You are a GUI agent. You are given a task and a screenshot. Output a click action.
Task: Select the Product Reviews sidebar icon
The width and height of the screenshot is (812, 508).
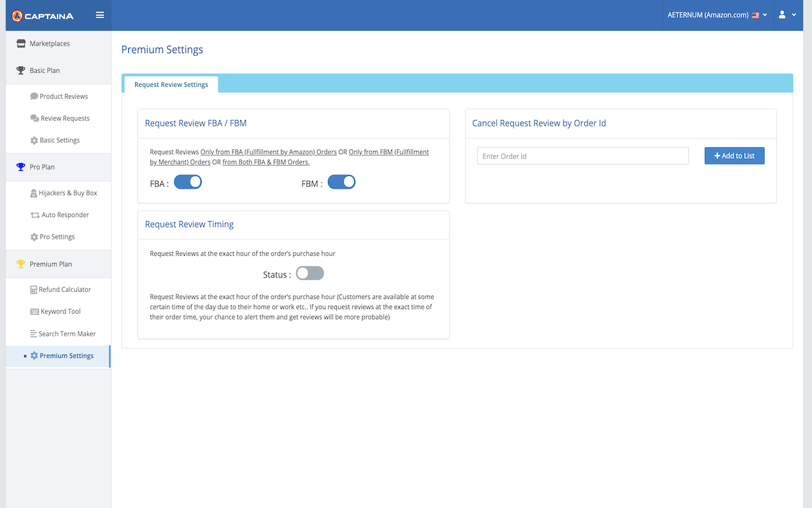pyautogui.click(x=34, y=95)
